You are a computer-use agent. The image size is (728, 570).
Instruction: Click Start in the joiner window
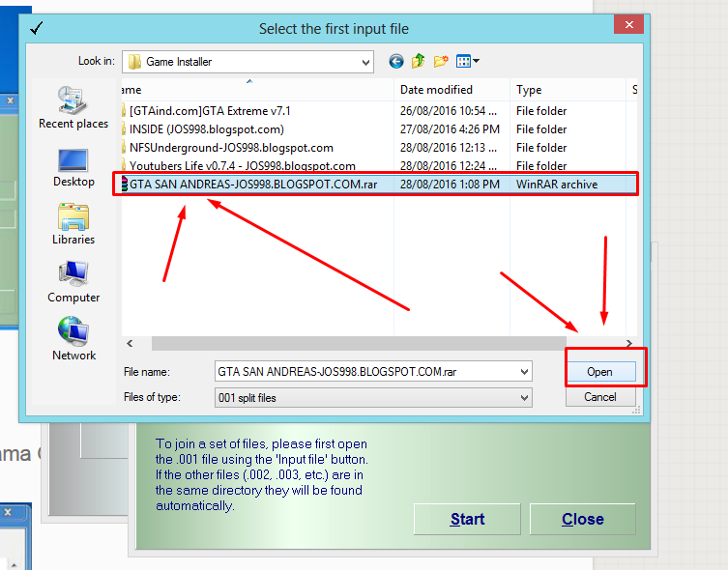[467, 519]
